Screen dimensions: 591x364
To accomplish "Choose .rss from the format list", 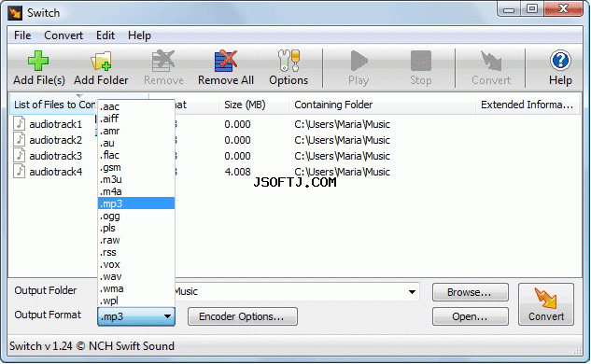I will click(x=136, y=252).
